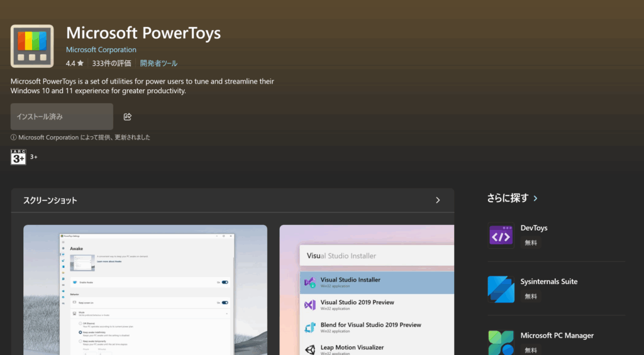644x355 pixels.
Task: Click the IARC 3+ age rating badge
Action: pos(18,157)
